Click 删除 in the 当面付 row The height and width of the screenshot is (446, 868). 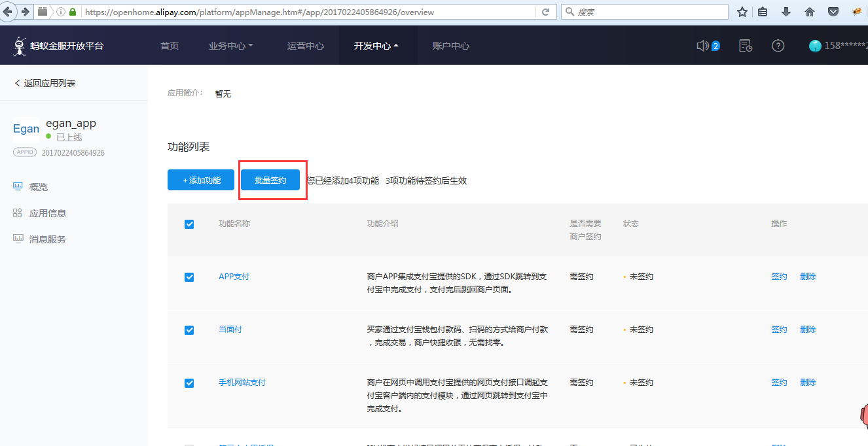tap(808, 330)
